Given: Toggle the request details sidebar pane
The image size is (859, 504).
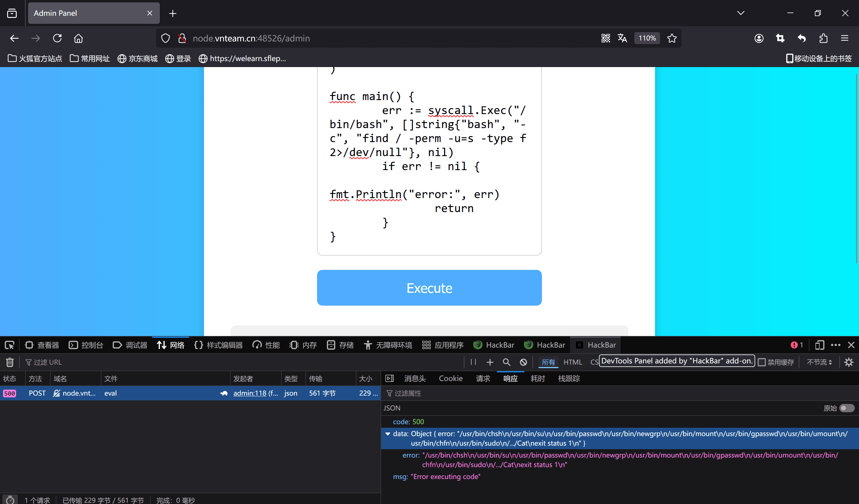Looking at the screenshot, I should pyautogui.click(x=389, y=378).
